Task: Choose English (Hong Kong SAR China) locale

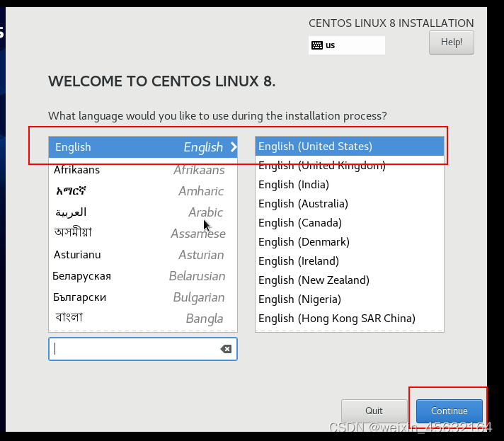Action: (350, 319)
